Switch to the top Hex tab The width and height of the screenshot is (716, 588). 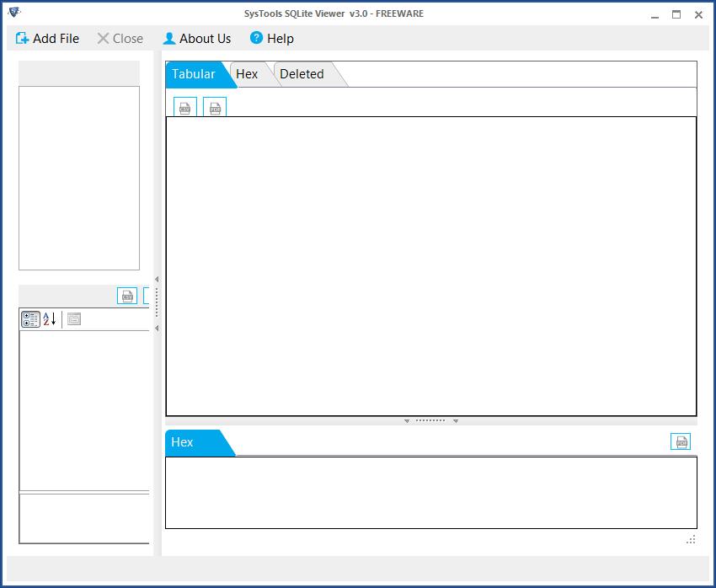click(x=247, y=74)
